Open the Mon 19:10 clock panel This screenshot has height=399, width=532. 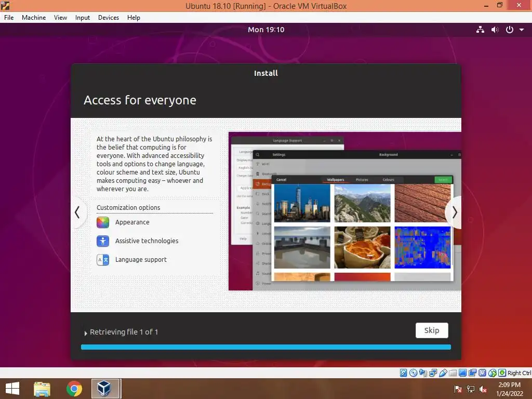[x=266, y=30]
